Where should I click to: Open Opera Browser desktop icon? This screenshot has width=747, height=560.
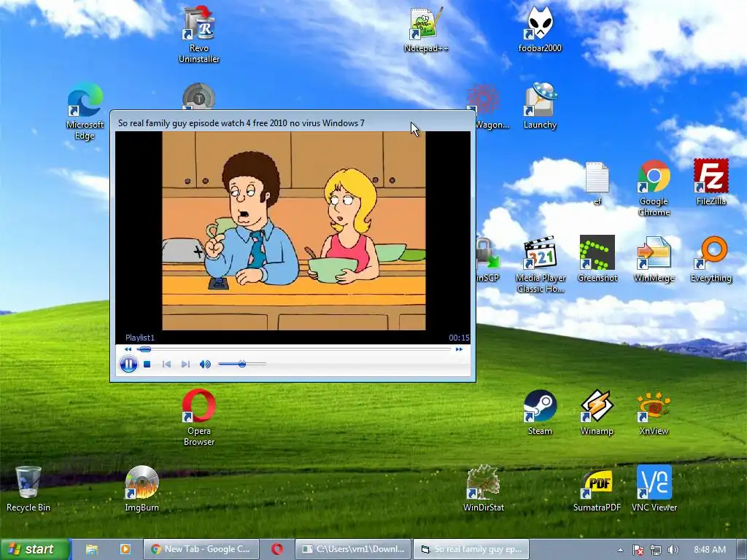[x=199, y=418]
